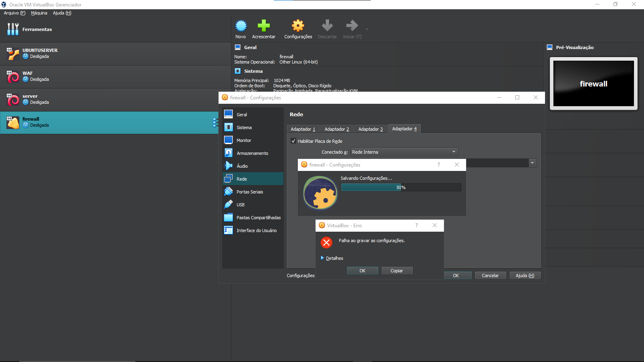Open the Geral category in settings sidebar
644x362 pixels.
pyautogui.click(x=253, y=115)
